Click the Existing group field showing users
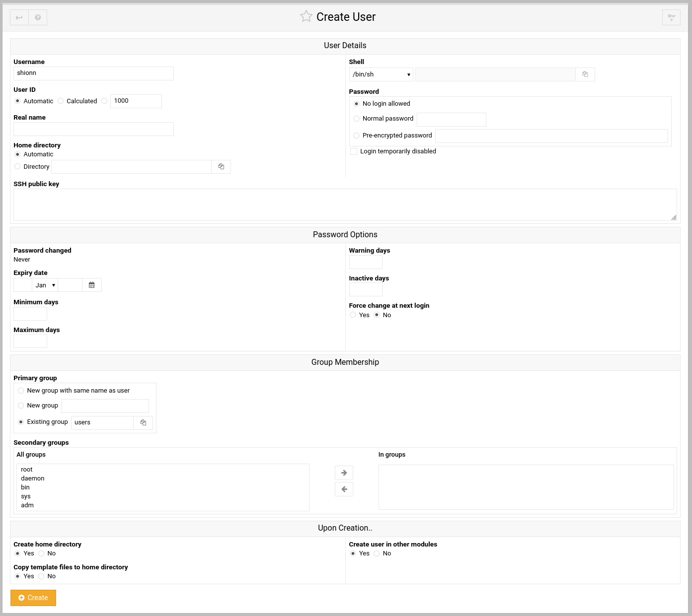Viewport: 692px width, 616px height. click(102, 422)
